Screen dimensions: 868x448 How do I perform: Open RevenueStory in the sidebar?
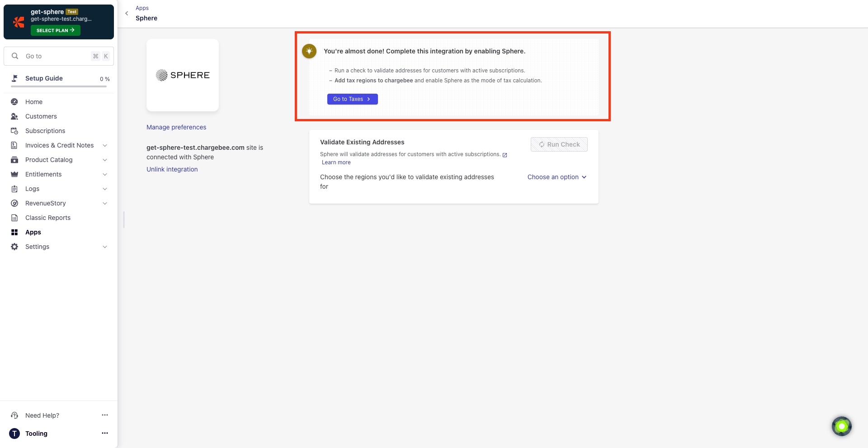pyautogui.click(x=46, y=203)
